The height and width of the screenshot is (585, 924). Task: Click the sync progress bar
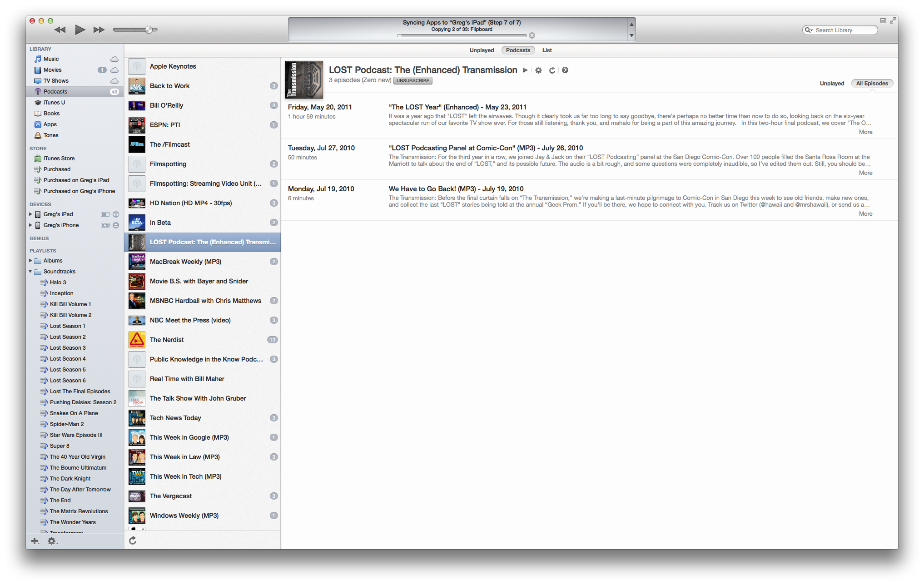pyautogui.click(x=462, y=35)
